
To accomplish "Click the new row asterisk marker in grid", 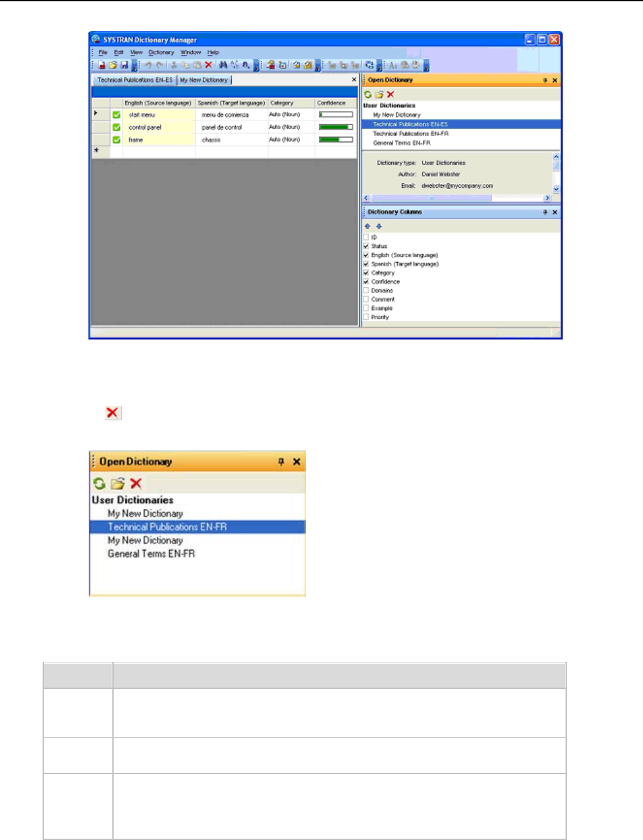I will tap(97, 150).
